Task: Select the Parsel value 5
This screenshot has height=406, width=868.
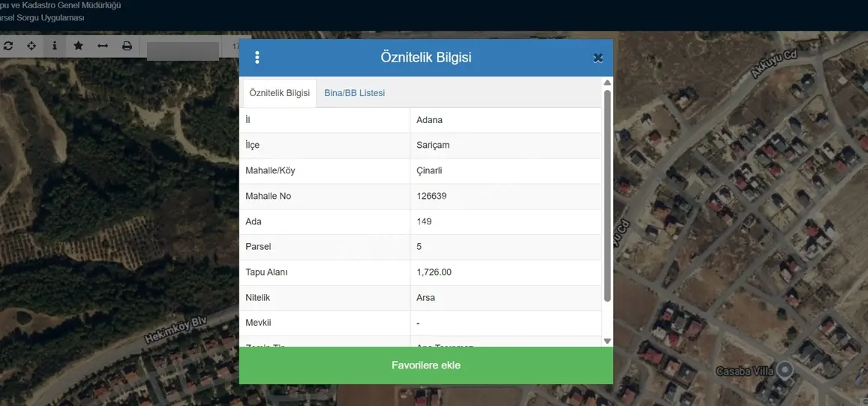Action: [x=419, y=247]
